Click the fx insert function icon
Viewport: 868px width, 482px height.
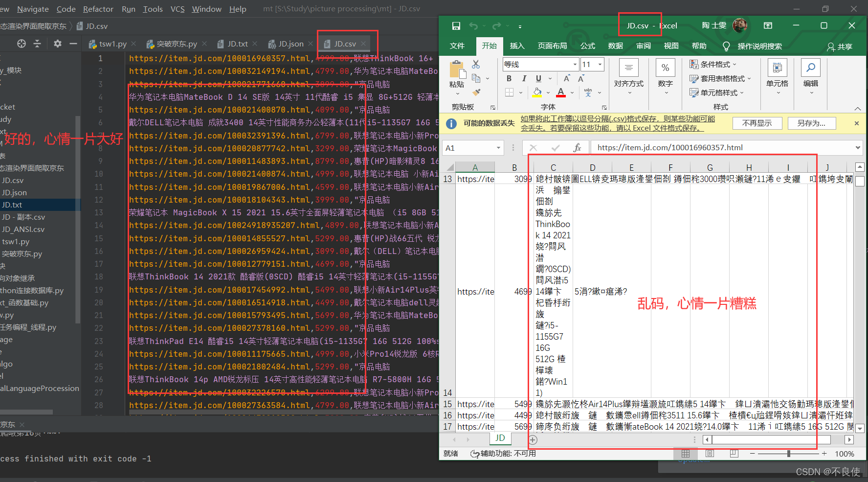577,148
